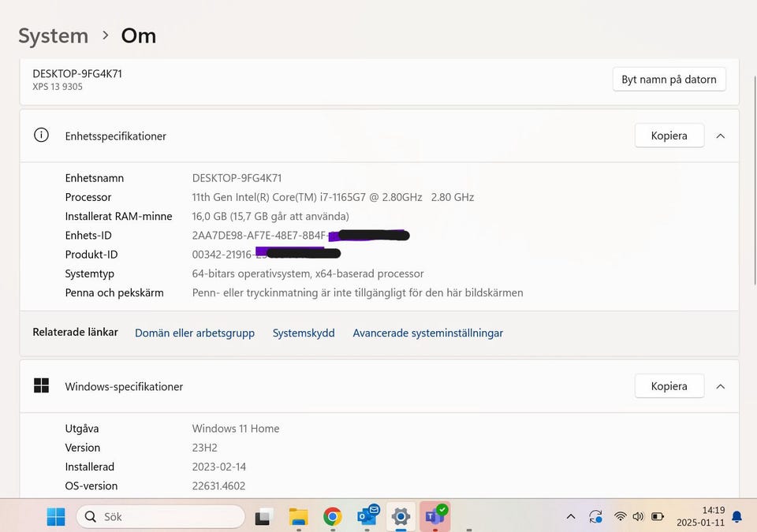The image size is (757, 532).
Task: Launch File Explorer from taskbar
Action: click(x=298, y=516)
